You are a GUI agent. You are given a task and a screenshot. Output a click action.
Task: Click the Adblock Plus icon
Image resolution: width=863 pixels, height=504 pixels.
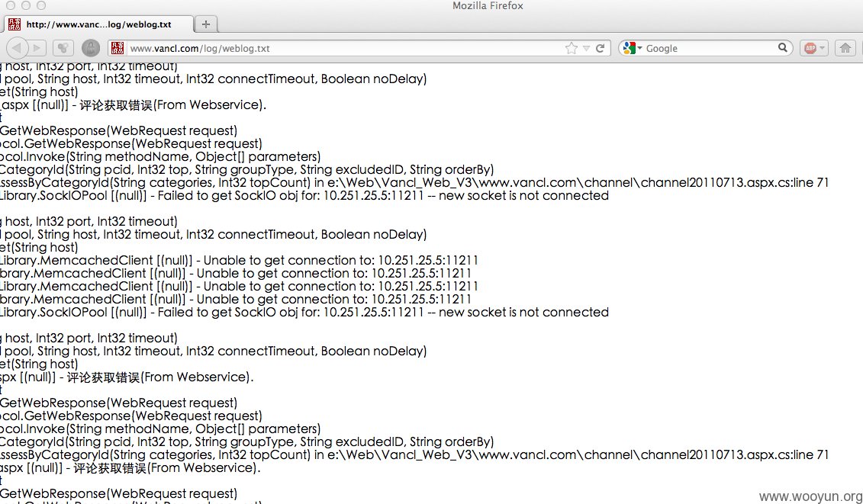[x=810, y=49]
